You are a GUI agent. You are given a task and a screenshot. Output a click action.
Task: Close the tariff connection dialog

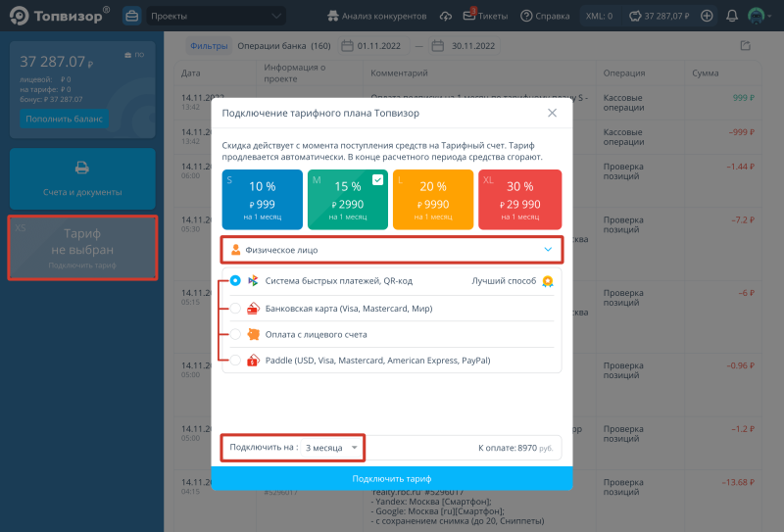(x=552, y=113)
